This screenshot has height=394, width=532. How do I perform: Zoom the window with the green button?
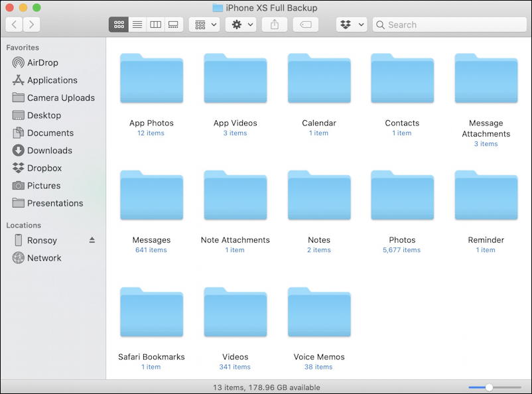(36, 7)
